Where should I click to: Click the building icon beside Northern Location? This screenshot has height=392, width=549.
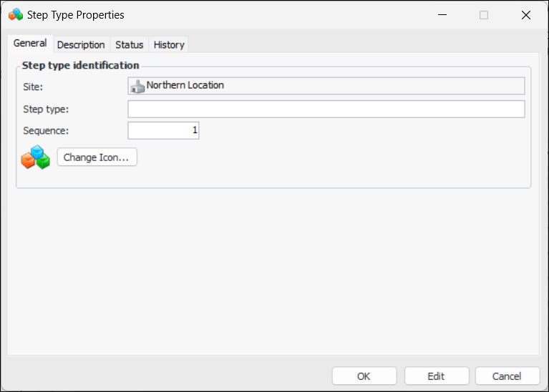pyautogui.click(x=137, y=87)
